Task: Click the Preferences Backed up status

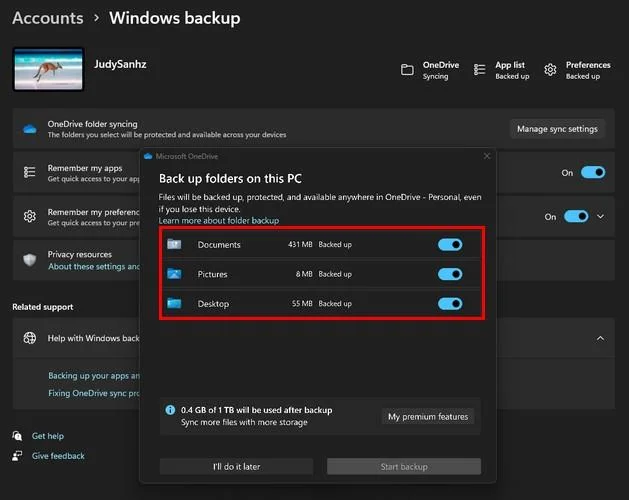Action: (583, 76)
